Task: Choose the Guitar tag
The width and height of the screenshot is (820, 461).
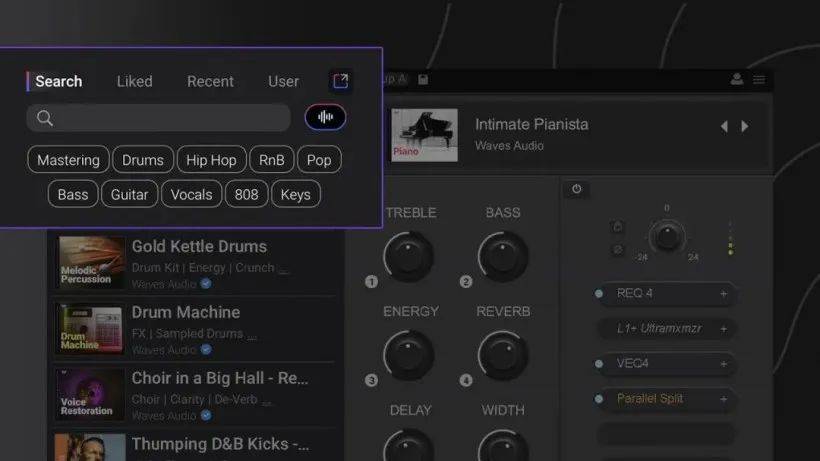Action: (x=129, y=194)
